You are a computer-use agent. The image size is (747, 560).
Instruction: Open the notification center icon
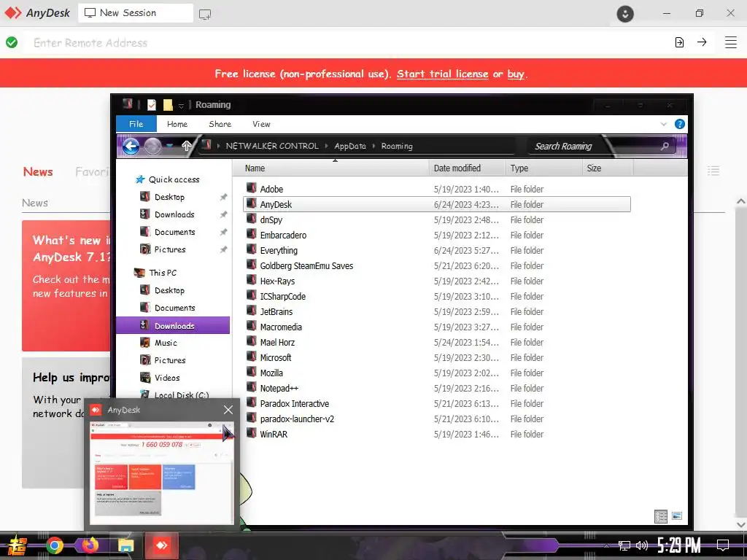723,545
